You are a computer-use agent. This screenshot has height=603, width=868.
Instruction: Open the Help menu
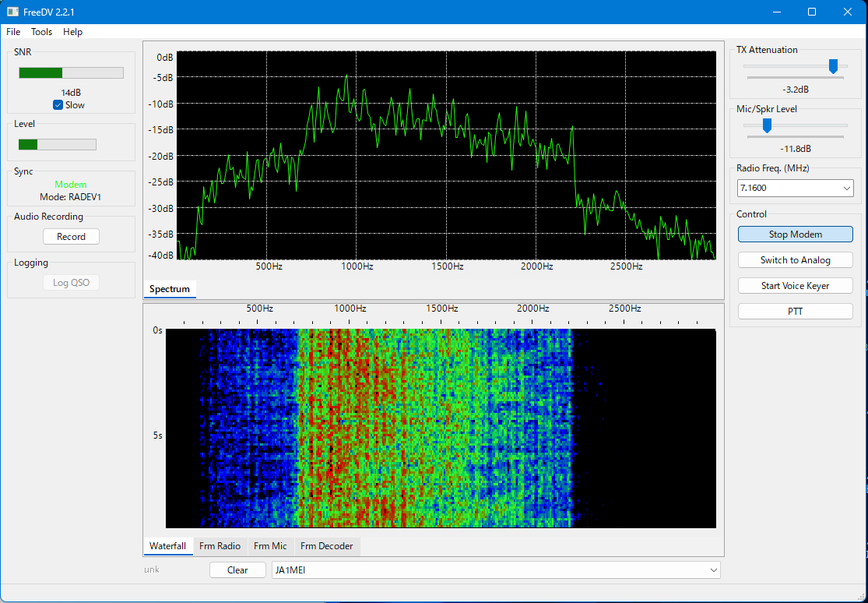tap(72, 32)
